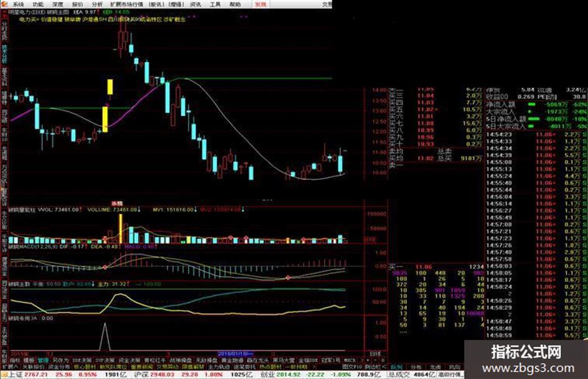Viewport: 588px width, 379px height.
Task: Click the VOLUME: 73461.08 indicator value
Action: pyautogui.click(x=113, y=210)
